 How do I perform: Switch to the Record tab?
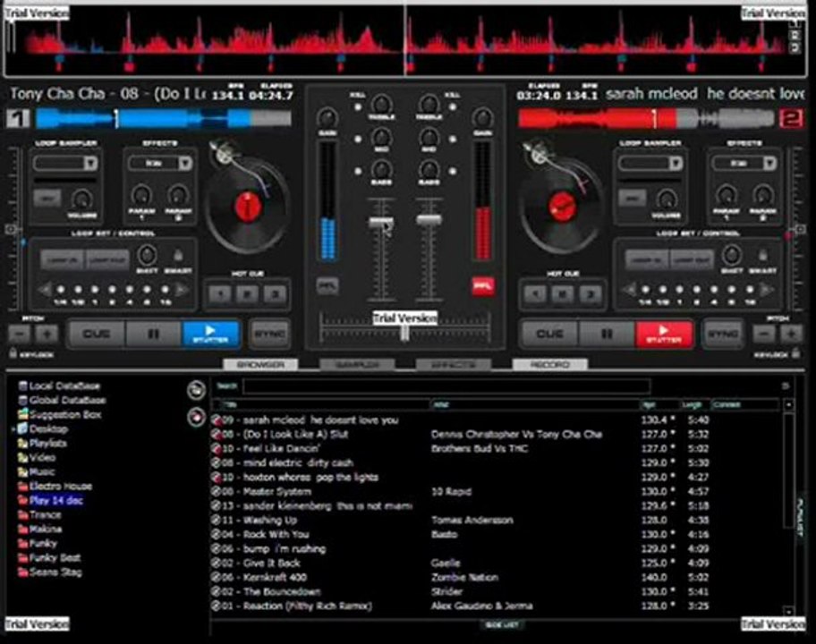point(550,365)
